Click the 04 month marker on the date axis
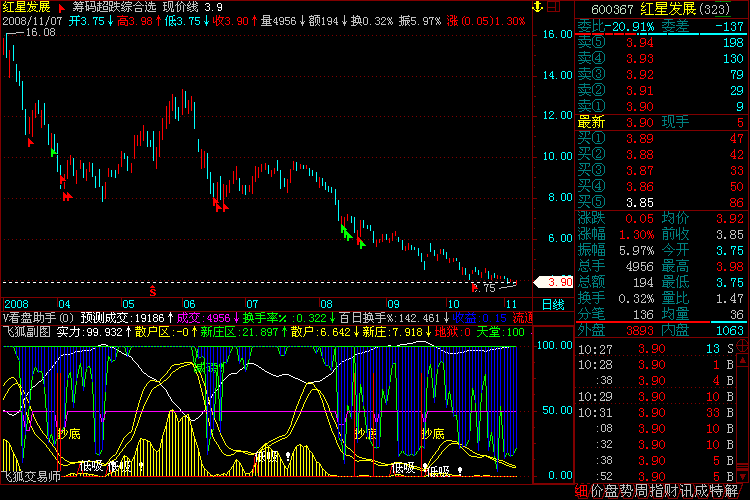Viewport: 750px width, 500px height. point(65,304)
